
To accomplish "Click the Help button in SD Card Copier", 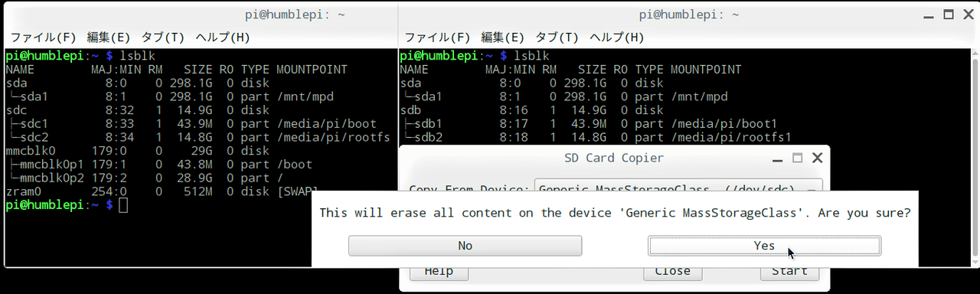I will pyautogui.click(x=439, y=273).
